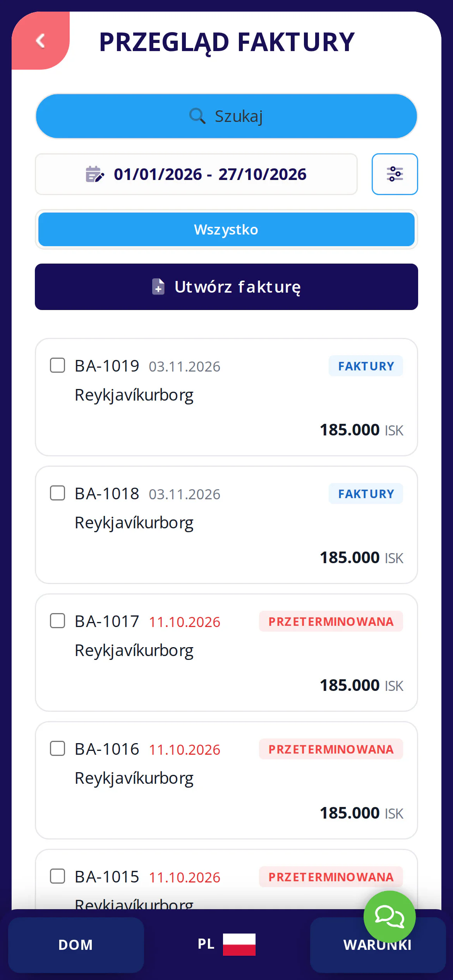This screenshot has height=980, width=453.
Task: Go to the DOM tab
Action: (76, 945)
